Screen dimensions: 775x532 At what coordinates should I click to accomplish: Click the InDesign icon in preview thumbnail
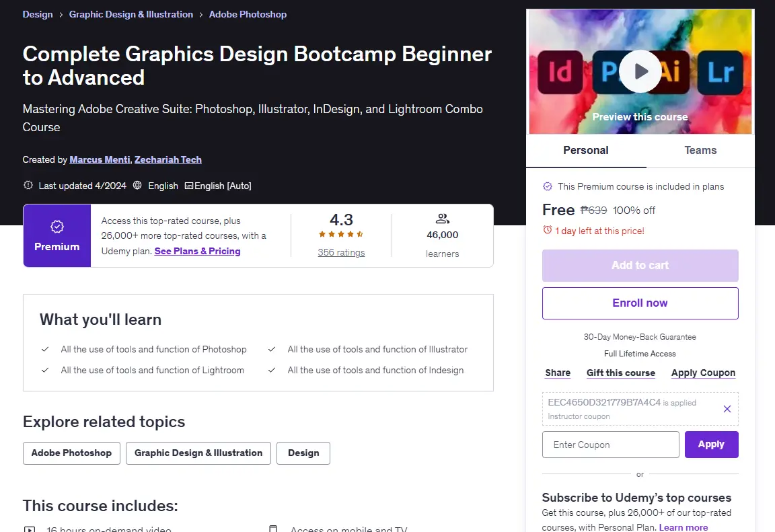(x=560, y=72)
